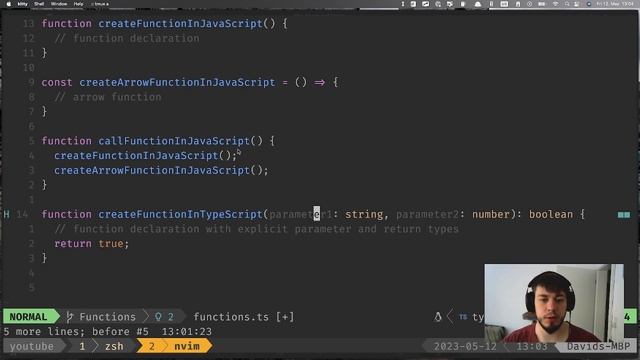Image resolution: width=640 pixels, height=360 pixels.
Task: Switch to tmux window 2 nvim
Action: click(174, 346)
